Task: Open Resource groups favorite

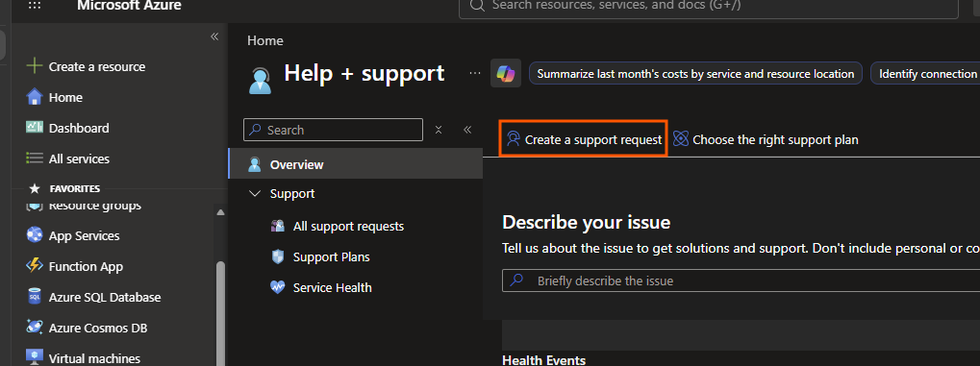Action: tap(95, 206)
